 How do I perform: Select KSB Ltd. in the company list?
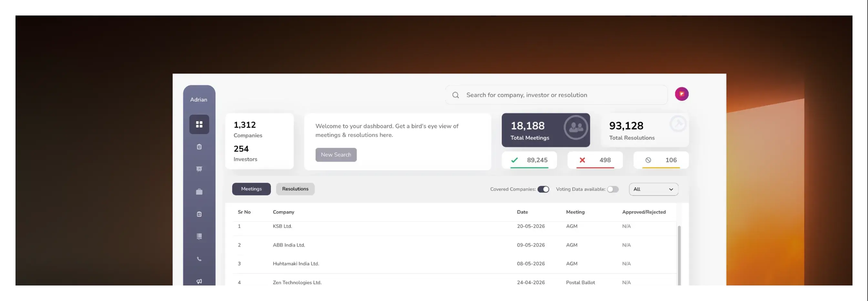click(x=282, y=226)
